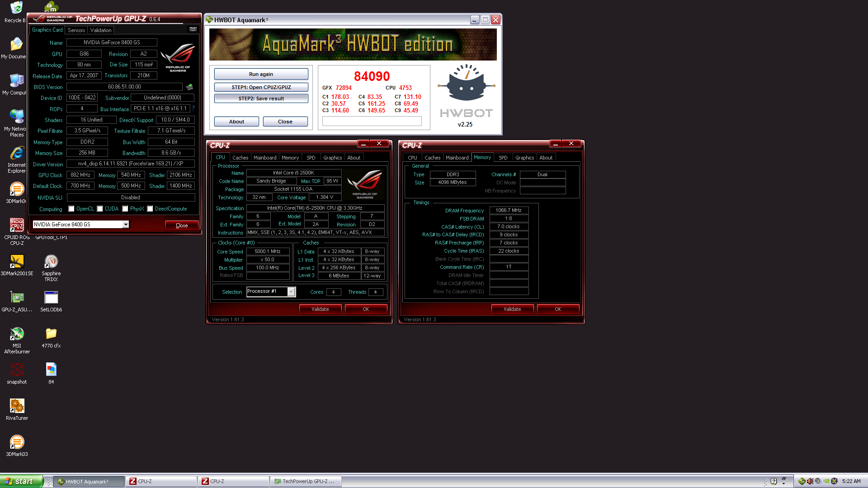The height and width of the screenshot is (488, 868).
Task: Click the Close button in Aquamark
Action: click(x=285, y=122)
